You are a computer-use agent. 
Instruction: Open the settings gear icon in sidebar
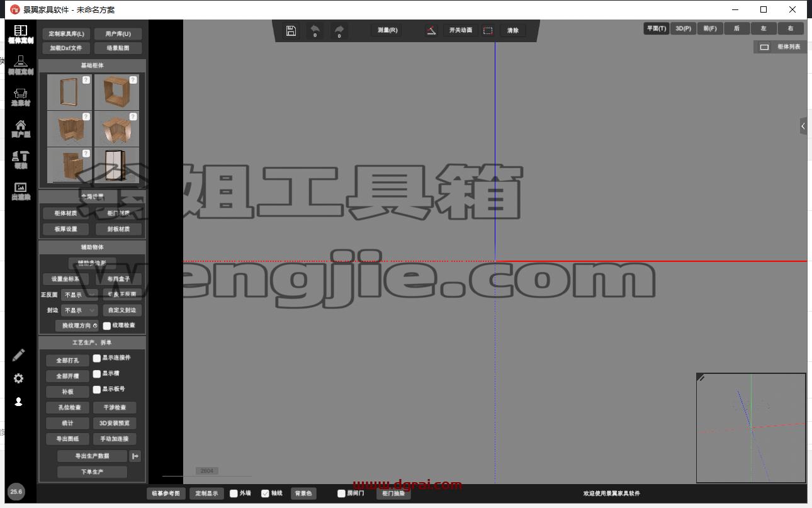(19, 378)
